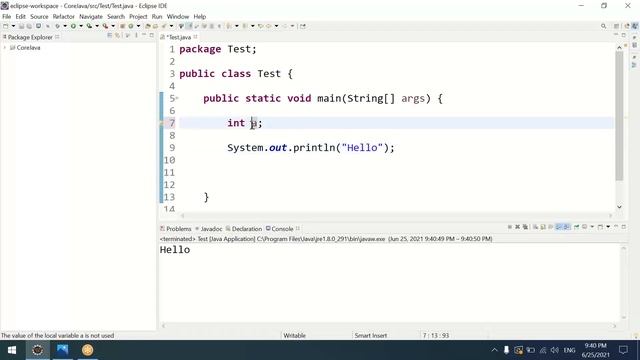This screenshot has width=640, height=360.
Task: Switch to the Javadoc tab
Action: (209, 229)
